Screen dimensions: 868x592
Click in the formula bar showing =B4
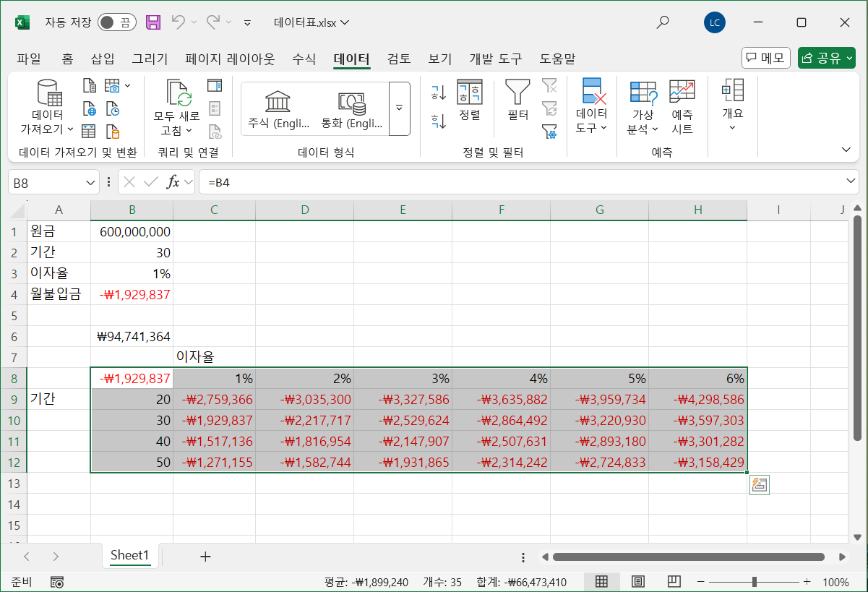tap(520, 183)
